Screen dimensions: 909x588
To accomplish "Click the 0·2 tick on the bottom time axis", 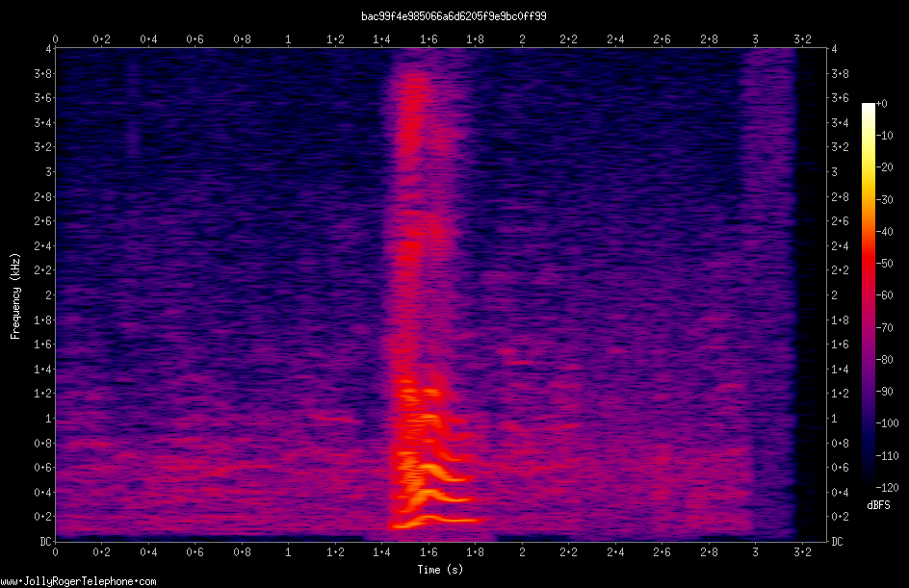I will pyautogui.click(x=101, y=552).
